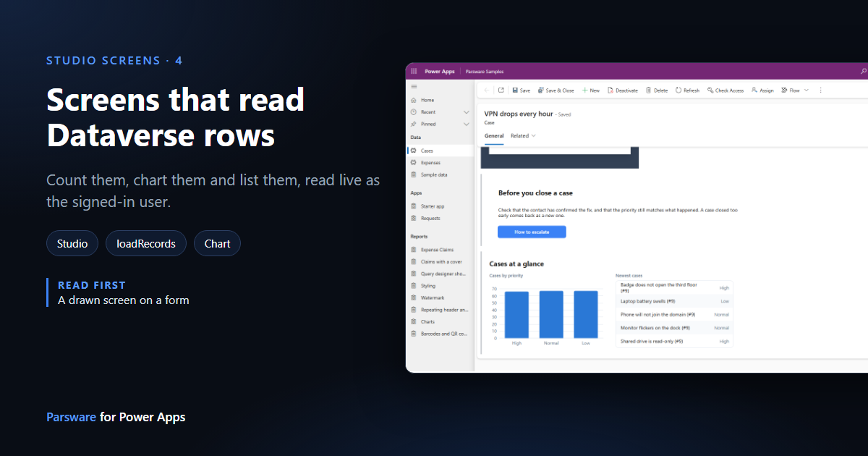Open the Related tab dropdown
Viewport: 868px width, 456px height.
click(523, 136)
